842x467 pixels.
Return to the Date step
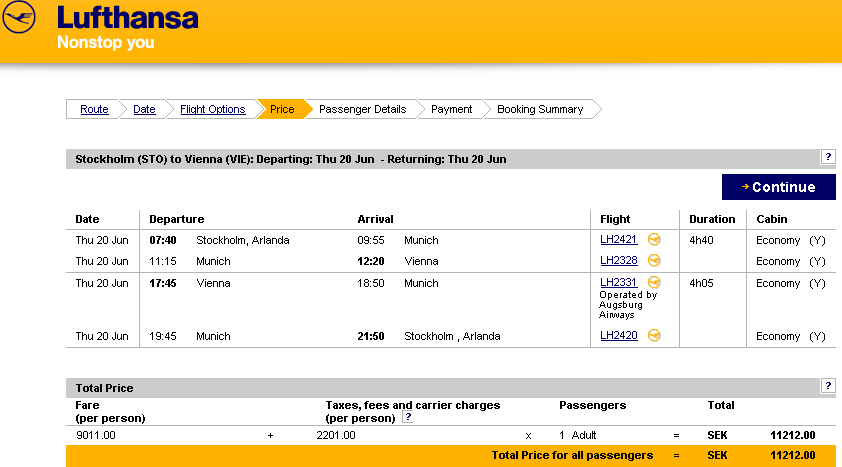pos(145,110)
